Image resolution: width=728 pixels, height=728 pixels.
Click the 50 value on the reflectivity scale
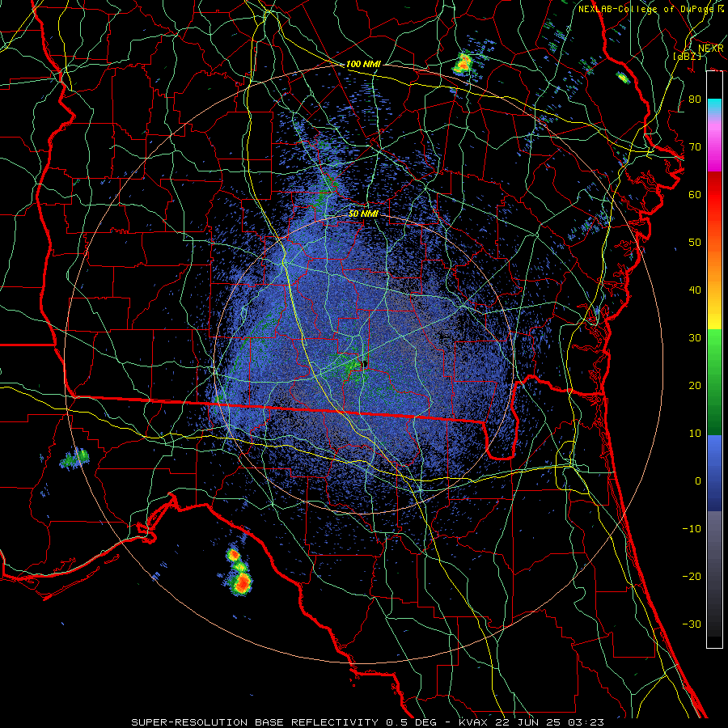695,243
